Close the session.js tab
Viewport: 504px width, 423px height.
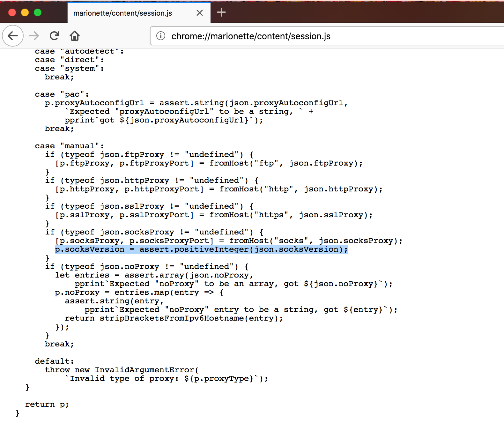click(x=200, y=13)
